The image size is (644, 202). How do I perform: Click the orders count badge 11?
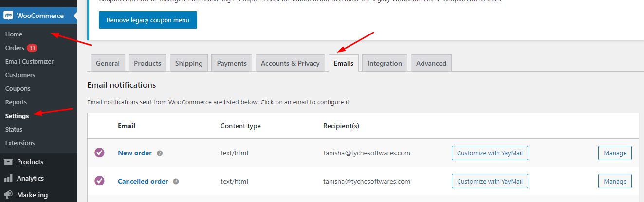[32, 48]
